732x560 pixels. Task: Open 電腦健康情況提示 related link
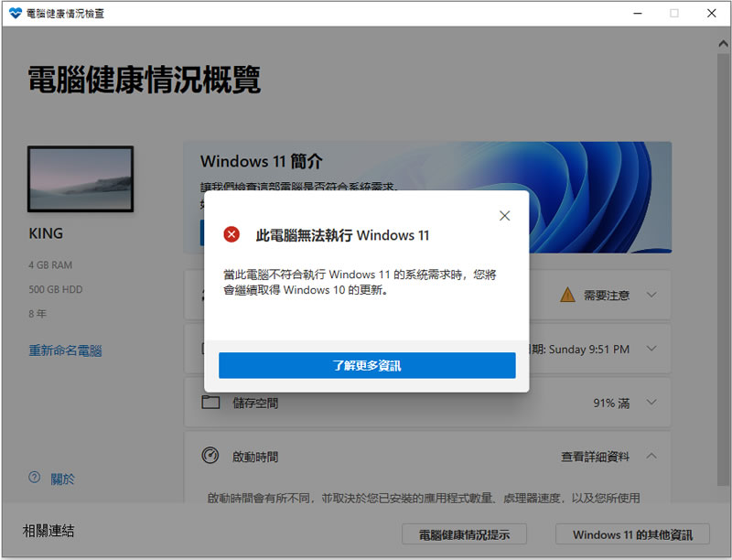[x=464, y=534]
